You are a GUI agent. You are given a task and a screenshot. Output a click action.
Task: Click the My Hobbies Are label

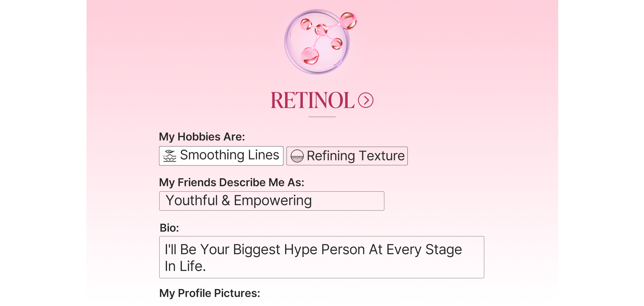click(202, 137)
